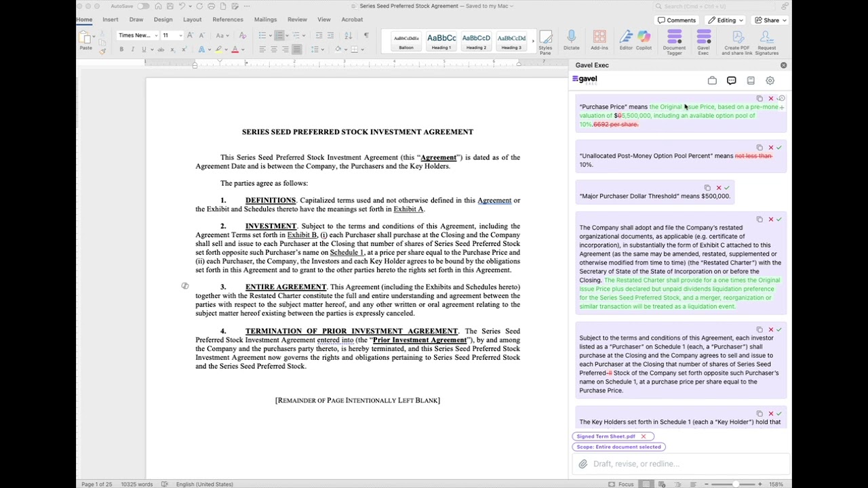Open the Comments pane button
Image resolution: width=868 pixels, height=488 pixels.
[x=677, y=20]
